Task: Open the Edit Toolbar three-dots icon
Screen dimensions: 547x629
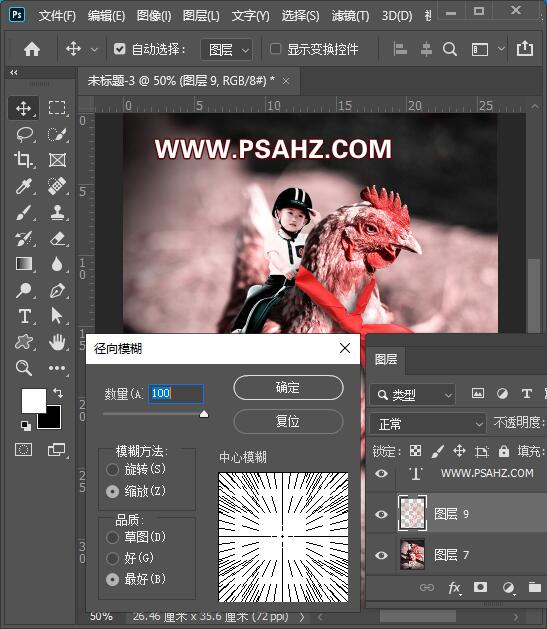Action: pos(57,367)
